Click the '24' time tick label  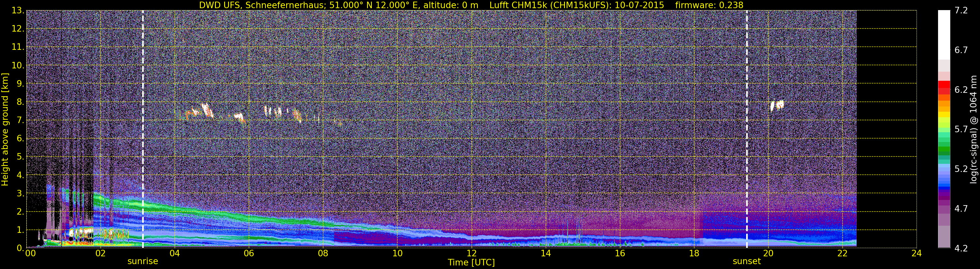(917, 253)
